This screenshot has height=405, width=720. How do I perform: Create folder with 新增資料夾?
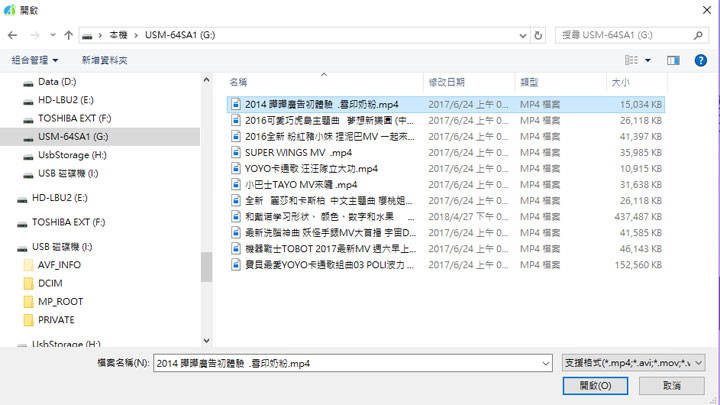coord(105,60)
